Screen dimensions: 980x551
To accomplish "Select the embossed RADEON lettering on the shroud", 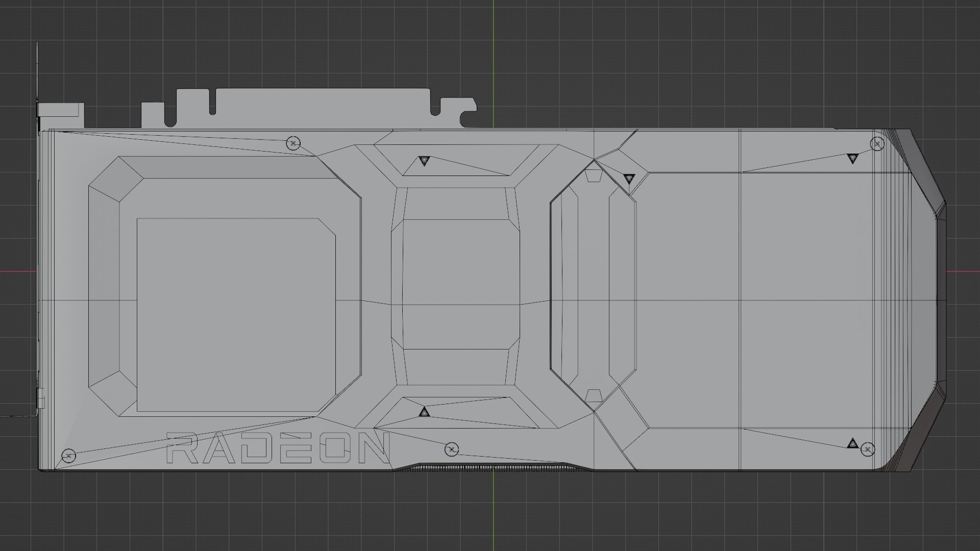I will pos(278,448).
